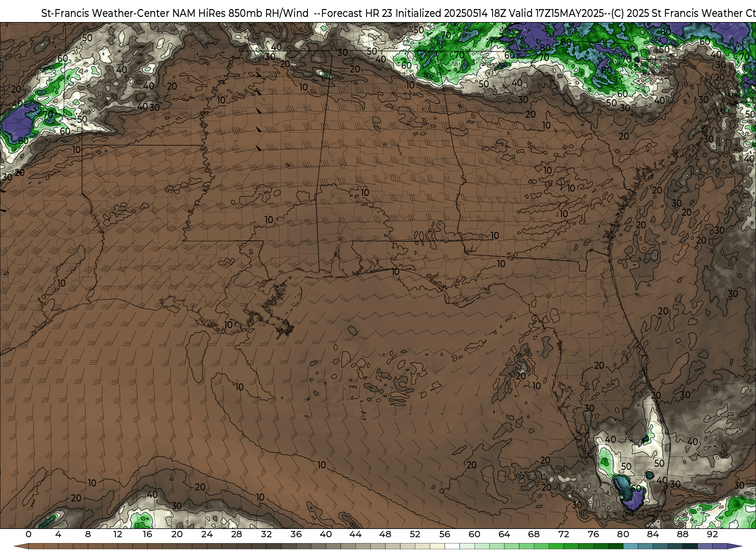Click the color scale label "92"
The width and height of the screenshot is (756, 551).
pyautogui.click(x=712, y=534)
